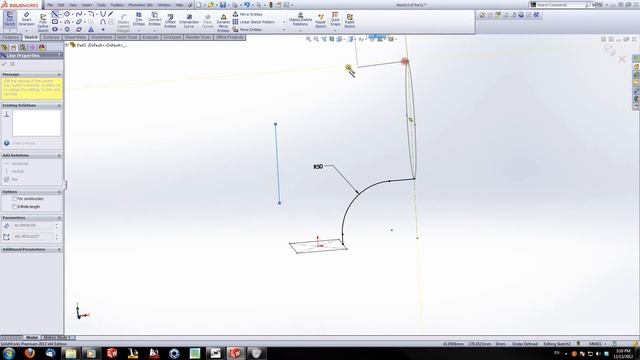
Task: Click the Exit Sketch icon
Action: pyautogui.click(x=10, y=20)
